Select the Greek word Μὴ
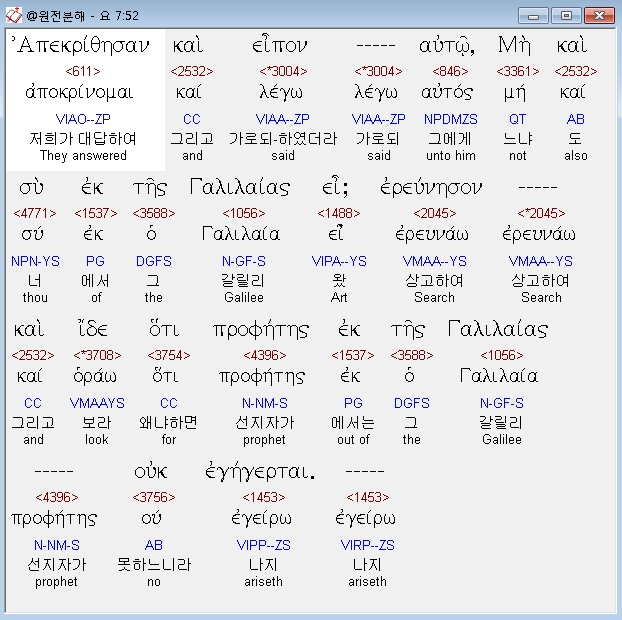622x620 pixels. coord(514,45)
